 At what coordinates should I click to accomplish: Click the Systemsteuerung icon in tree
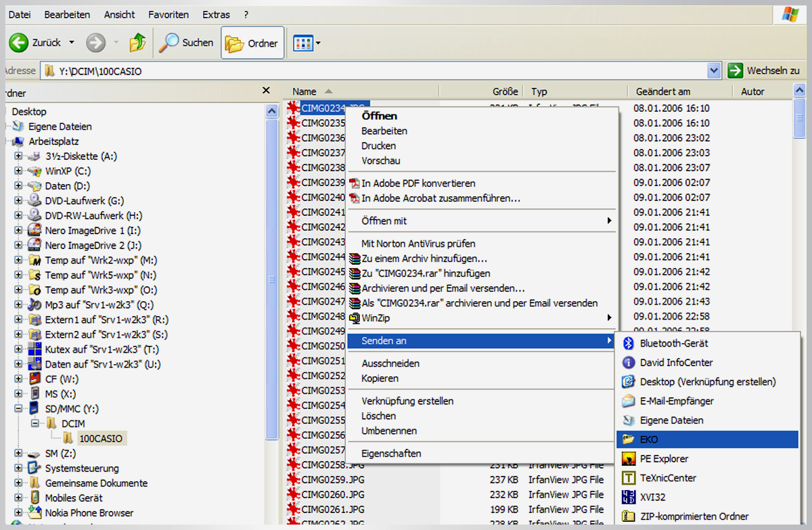tap(35, 468)
